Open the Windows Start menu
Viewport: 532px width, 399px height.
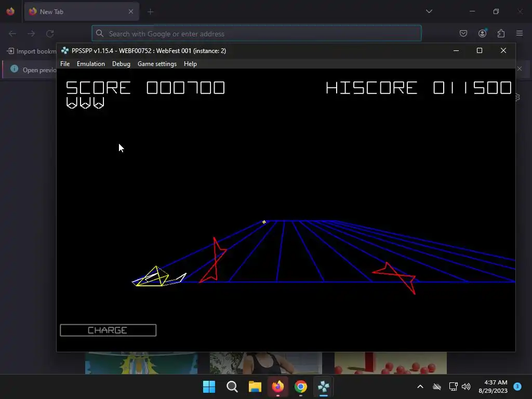[x=209, y=387]
